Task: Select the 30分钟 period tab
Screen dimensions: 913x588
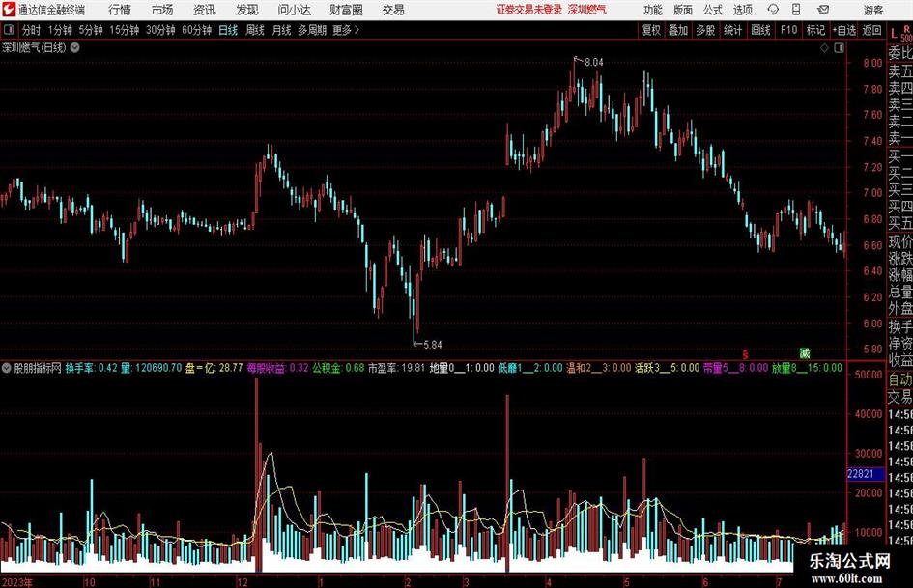Action: [x=160, y=30]
